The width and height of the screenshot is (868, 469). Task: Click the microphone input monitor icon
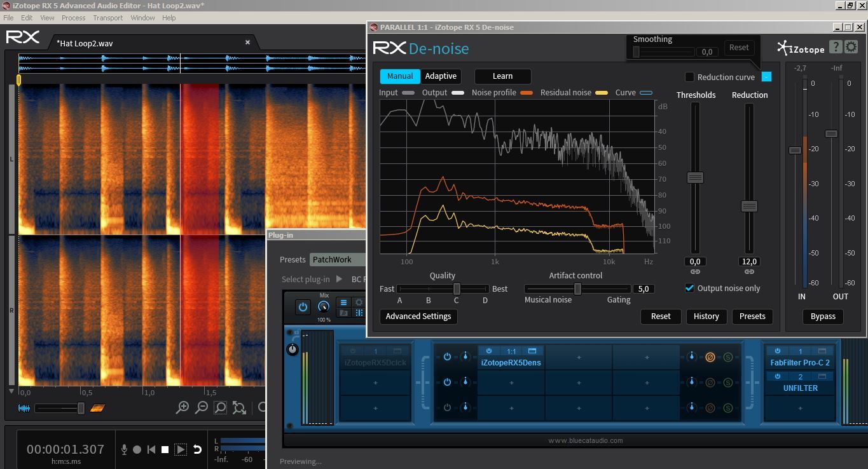pyautogui.click(x=124, y=449)
